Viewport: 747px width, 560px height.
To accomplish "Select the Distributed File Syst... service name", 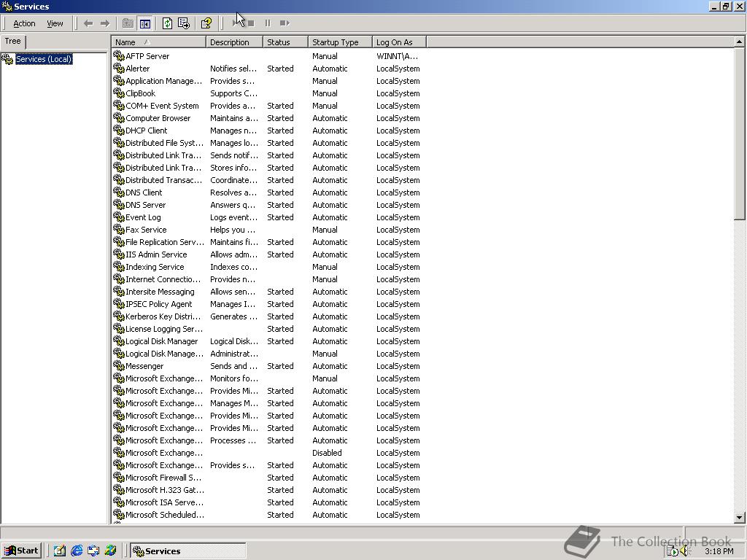I will coord(164,143).
